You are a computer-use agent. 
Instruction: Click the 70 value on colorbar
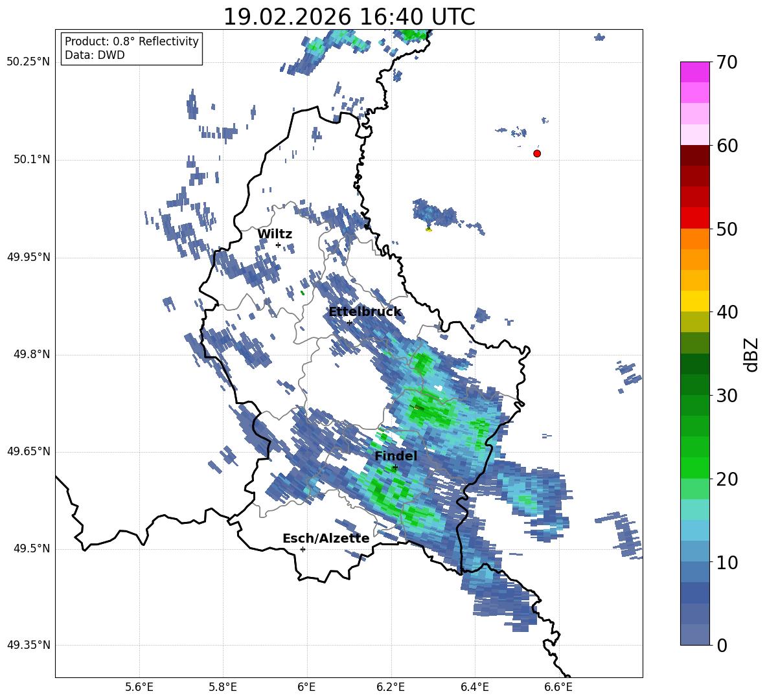(x=727, y=63)
